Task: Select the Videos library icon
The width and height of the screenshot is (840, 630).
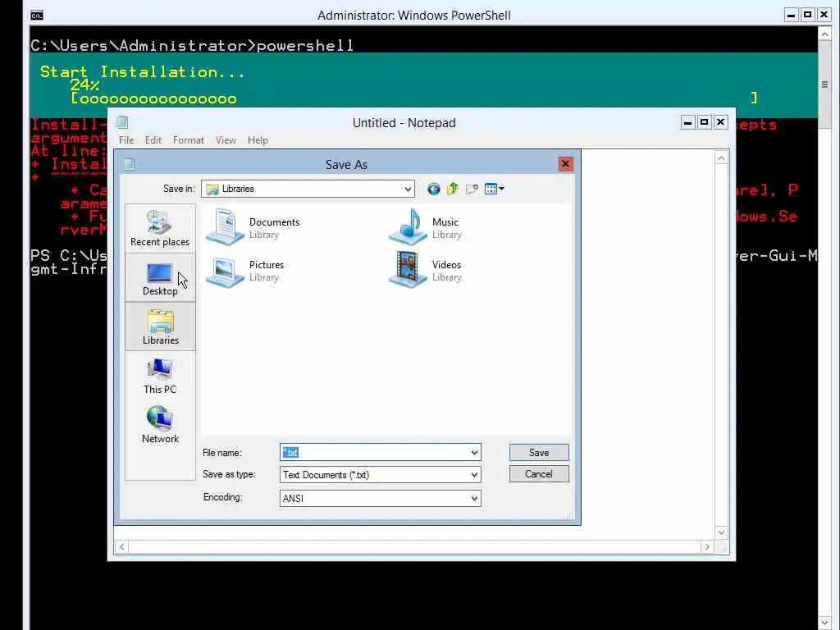Action: pyautogui.click(x=408, y=271)
